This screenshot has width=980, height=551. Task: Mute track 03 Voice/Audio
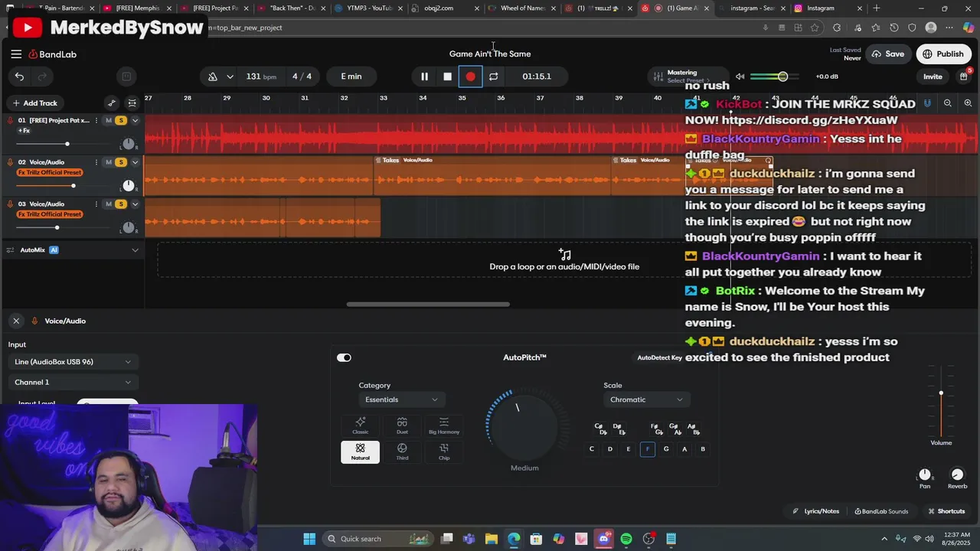pyautogui.click(x=109, y=204)
